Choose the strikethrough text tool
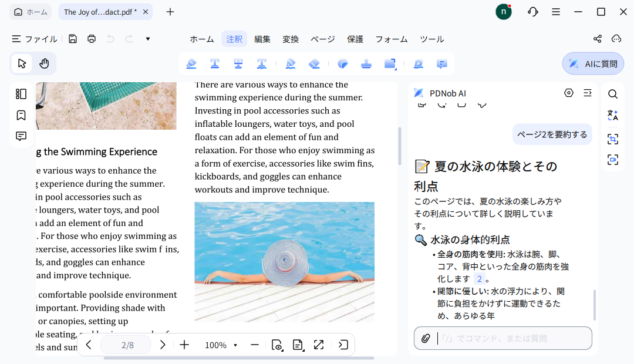Screen dimensions: 634x364 (238, 63)
